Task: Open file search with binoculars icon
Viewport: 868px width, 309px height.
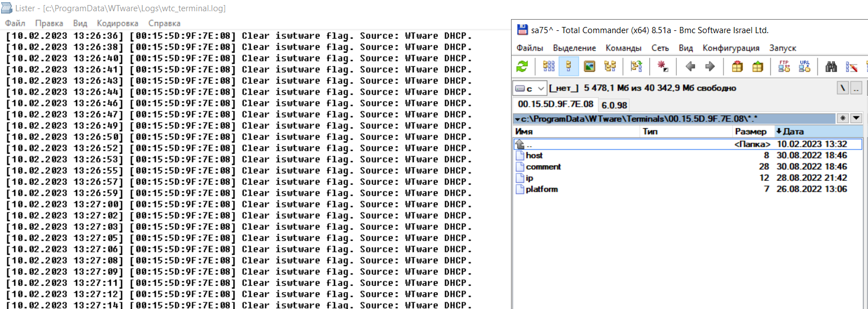Action: click(831, 67)
